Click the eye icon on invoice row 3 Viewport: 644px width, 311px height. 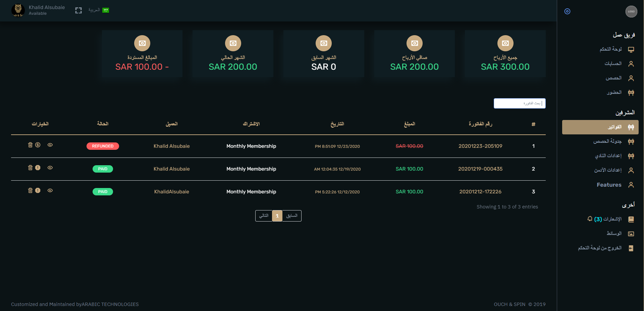(x=50, y=190)
